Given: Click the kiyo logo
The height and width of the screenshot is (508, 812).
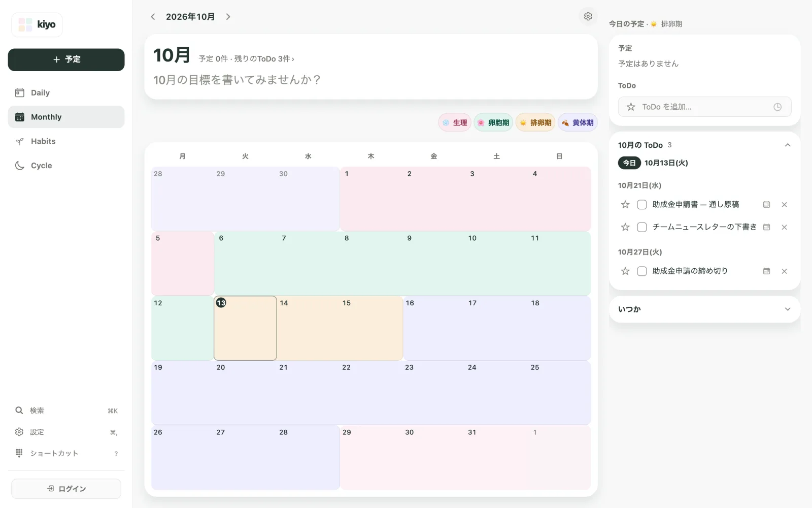Looking at the screenshot, I should pos(37,24).
